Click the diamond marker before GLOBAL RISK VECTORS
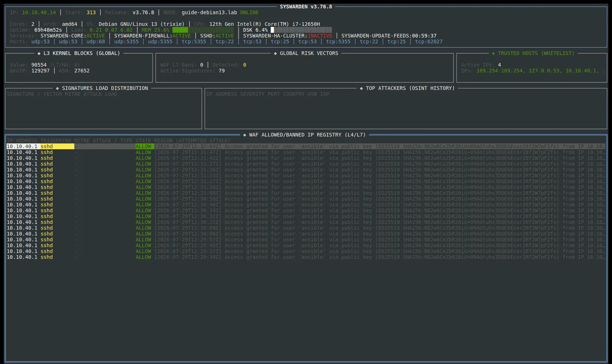Image resolution: width=612 pixels, height=364 pixels. (275, 54)
